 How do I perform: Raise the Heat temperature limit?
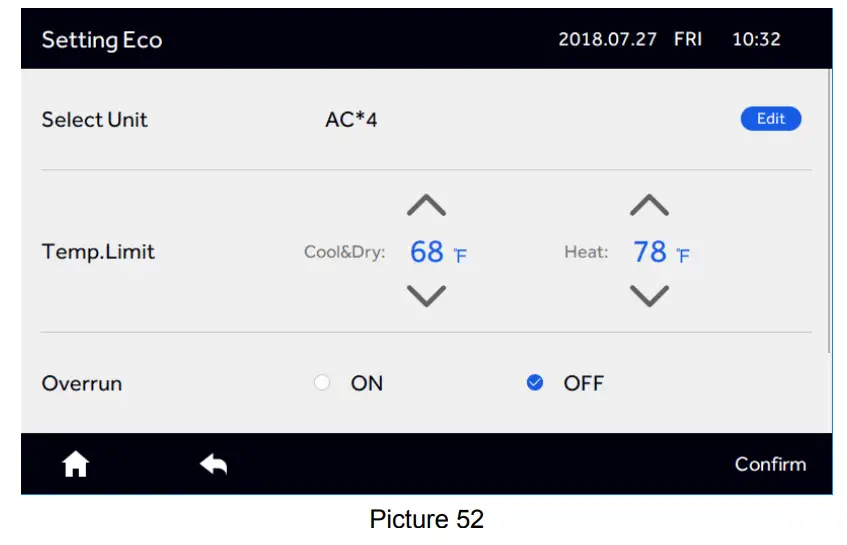(x=649, y=206)
